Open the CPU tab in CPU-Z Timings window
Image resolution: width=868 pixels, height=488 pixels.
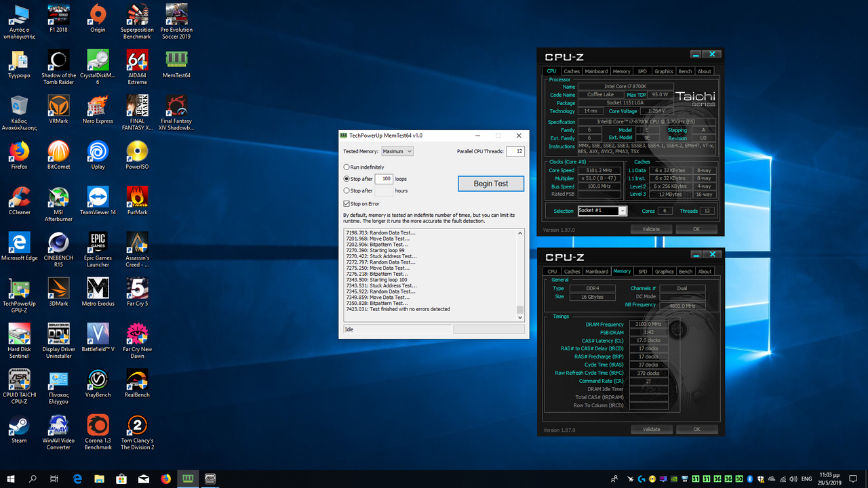pyautogui.click(x=552, y=271)
